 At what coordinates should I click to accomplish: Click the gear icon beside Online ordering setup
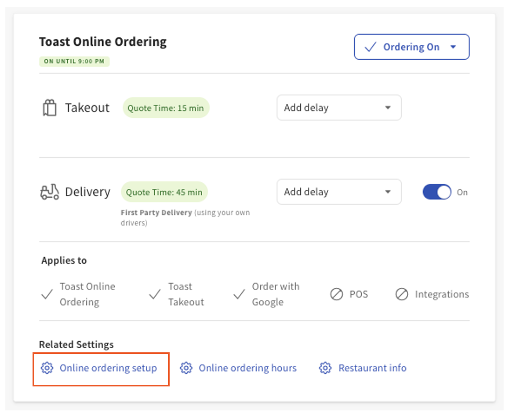coord(47,368)
